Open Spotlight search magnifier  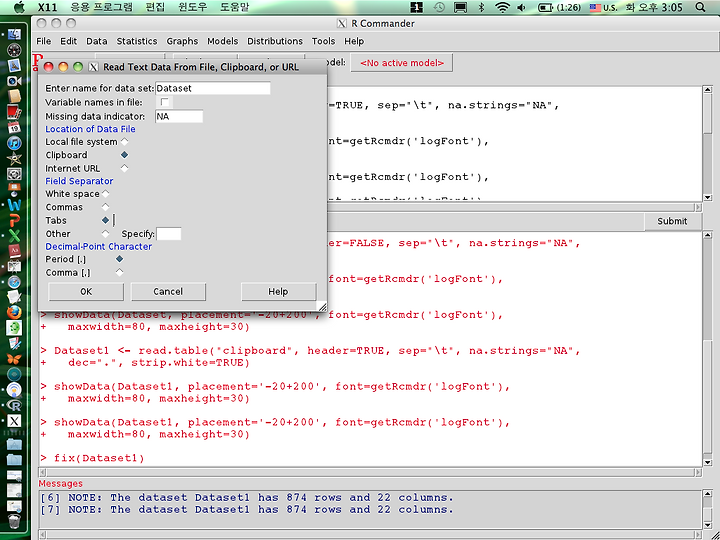click(x=700, y=7)
